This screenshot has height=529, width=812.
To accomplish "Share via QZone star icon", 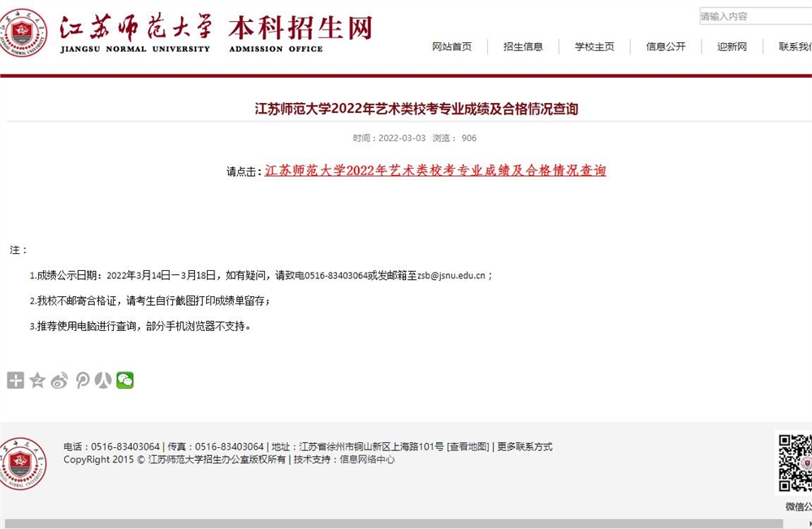I will [x=37, y=381].
